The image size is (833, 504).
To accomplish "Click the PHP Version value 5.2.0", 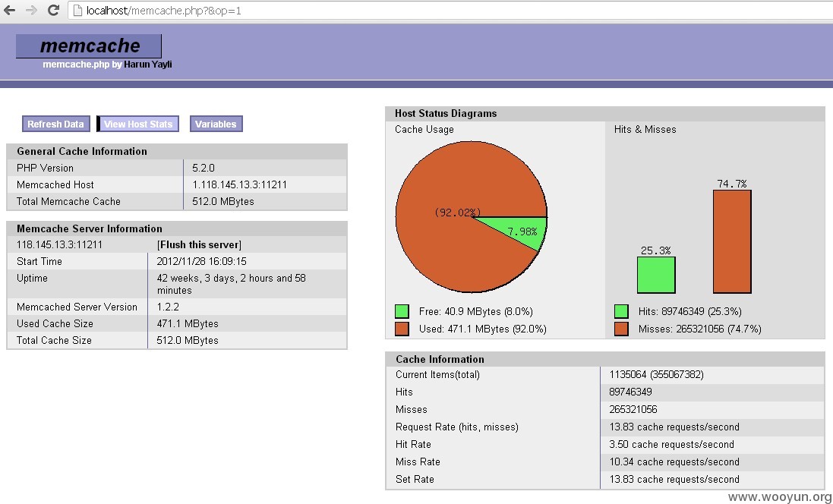I will point(204,168).
